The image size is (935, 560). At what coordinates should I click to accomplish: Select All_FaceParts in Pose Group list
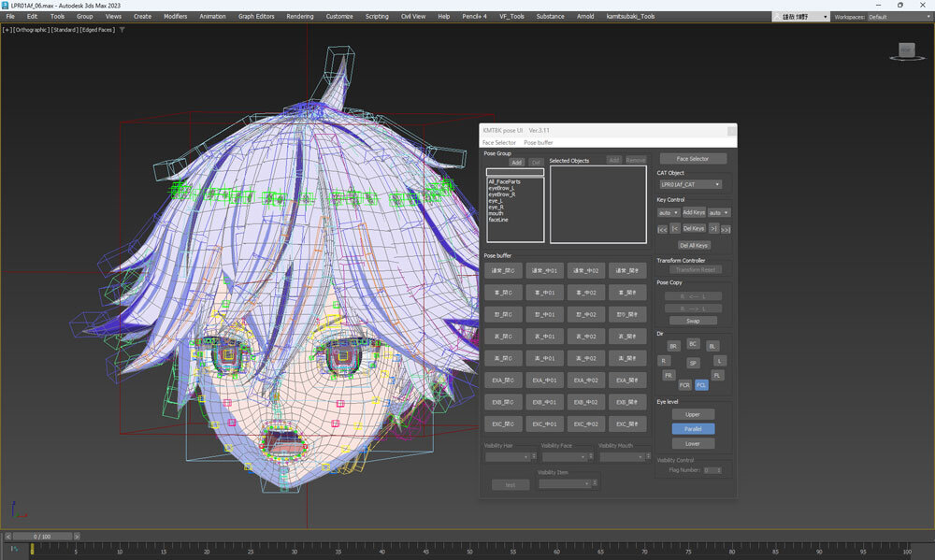point(505,182)
